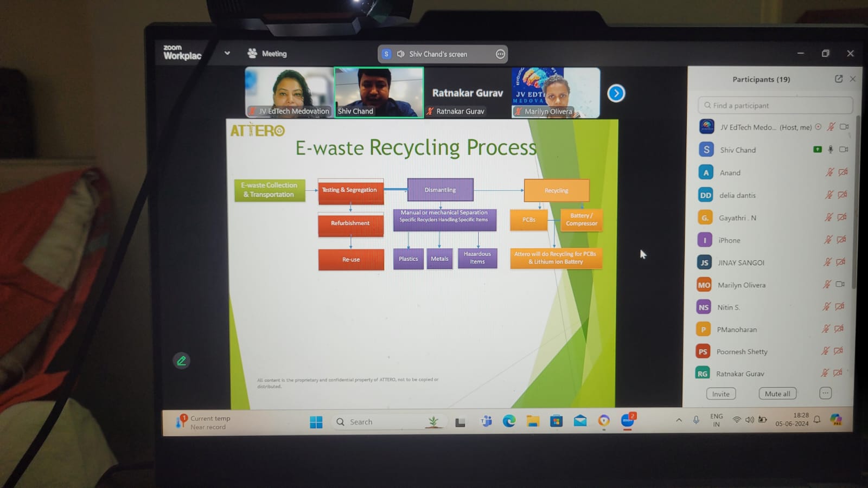Click the weather Current temp widget
This screenshot has height=488, width=868.
[x=204, y=422]
